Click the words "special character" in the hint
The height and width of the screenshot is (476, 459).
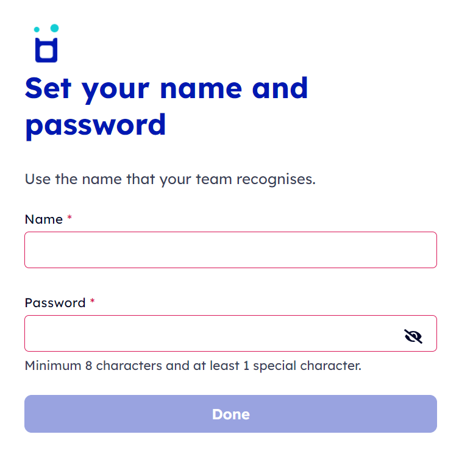(x=307, y=366)
